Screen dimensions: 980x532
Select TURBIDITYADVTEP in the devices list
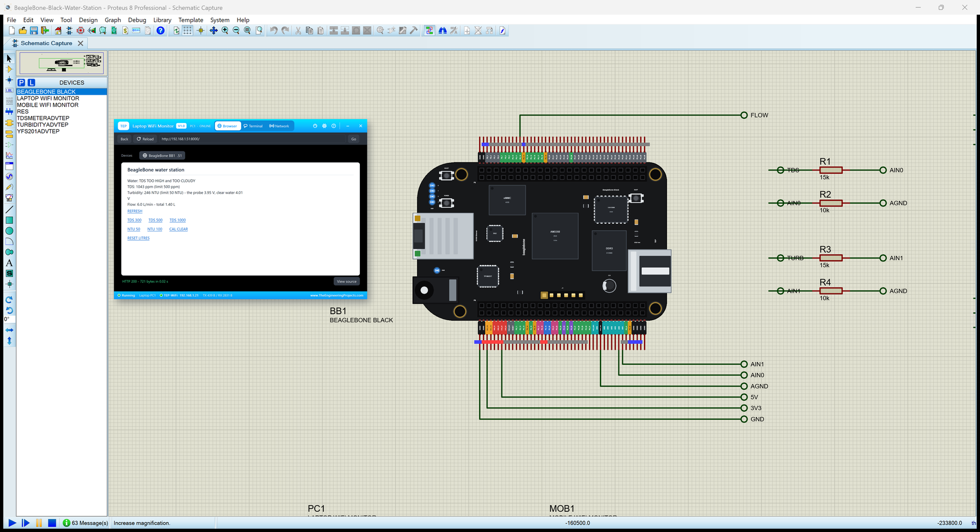point(42,125)
